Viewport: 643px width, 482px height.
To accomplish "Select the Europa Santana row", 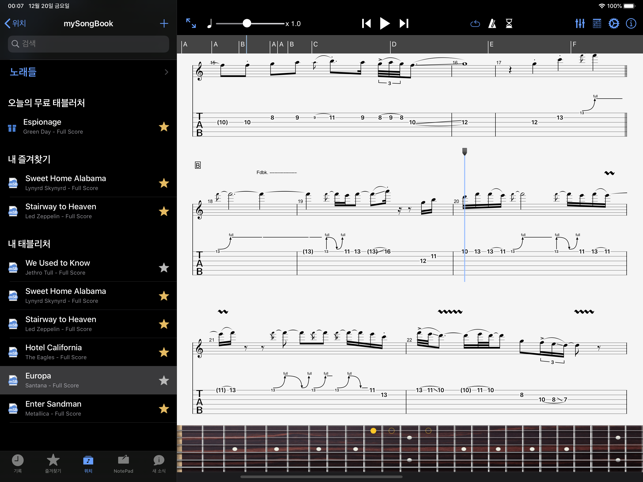I will pyautogui.click(x=88, y=380).
